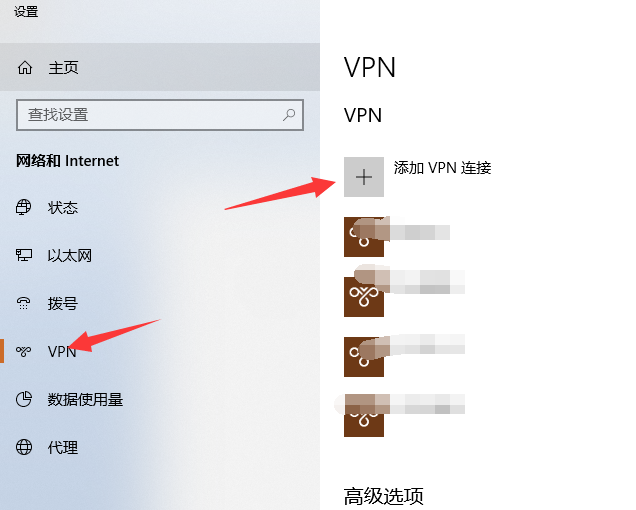Screen dimensions: 636x510
Task: Click the 数据使用量 pie chart icon
Action: coord(24,399)
